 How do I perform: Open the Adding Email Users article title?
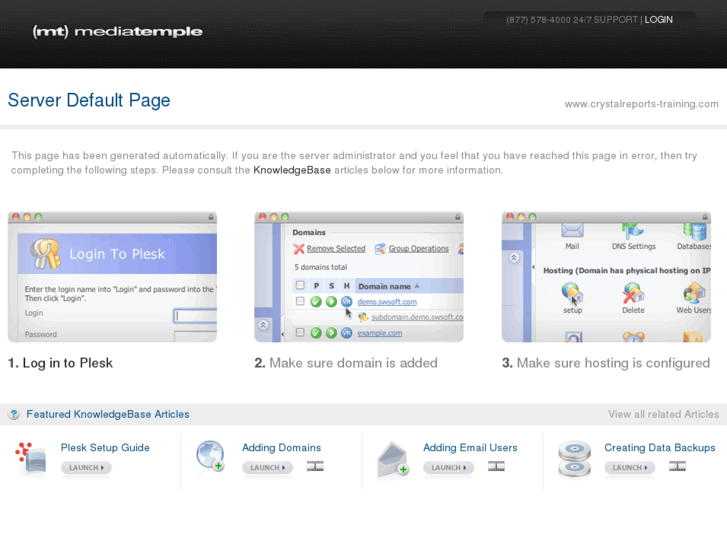click(x=470, y=448)
